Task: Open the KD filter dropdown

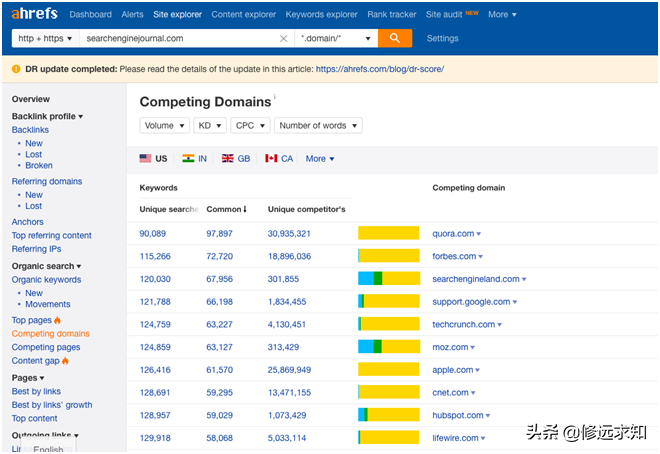Action: click(210, 125)
